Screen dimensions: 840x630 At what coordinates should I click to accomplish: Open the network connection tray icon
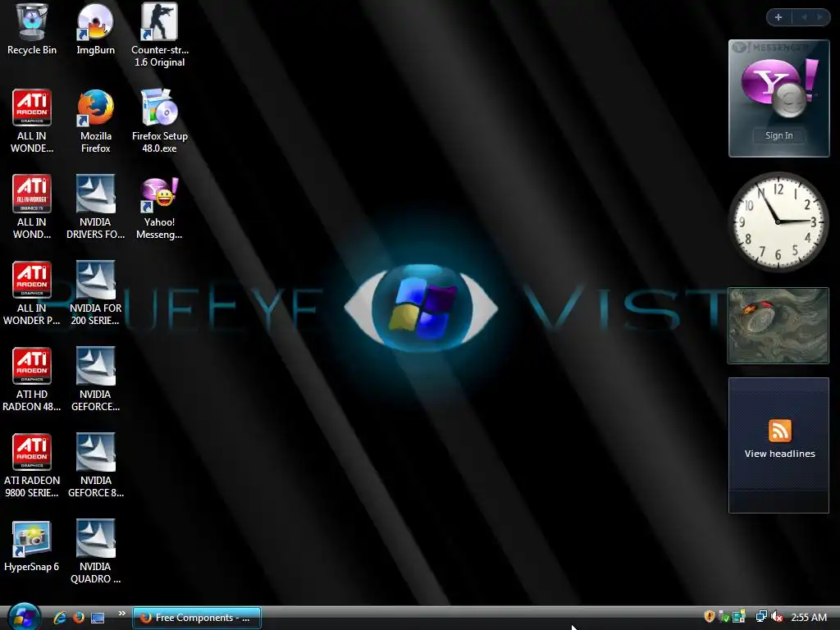point(761,617)
